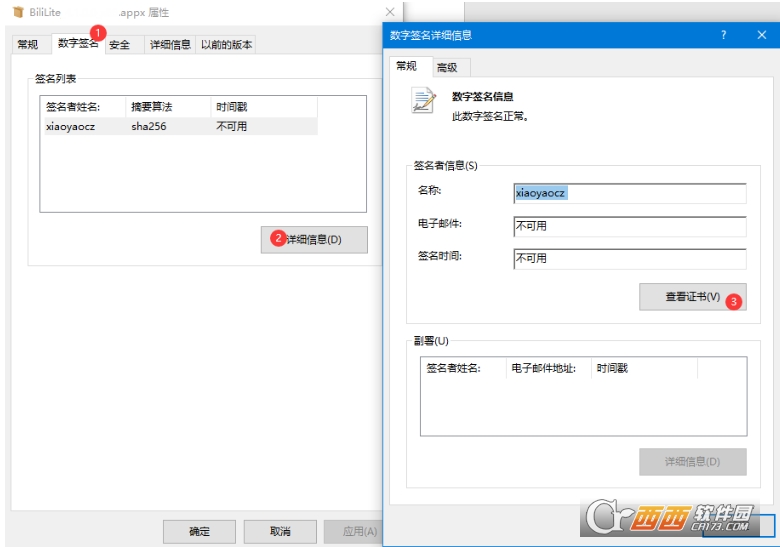Select the 以前的版本 tab
Image resolution: width=780 pixels, height=547 pixels.
pos(226,45)
